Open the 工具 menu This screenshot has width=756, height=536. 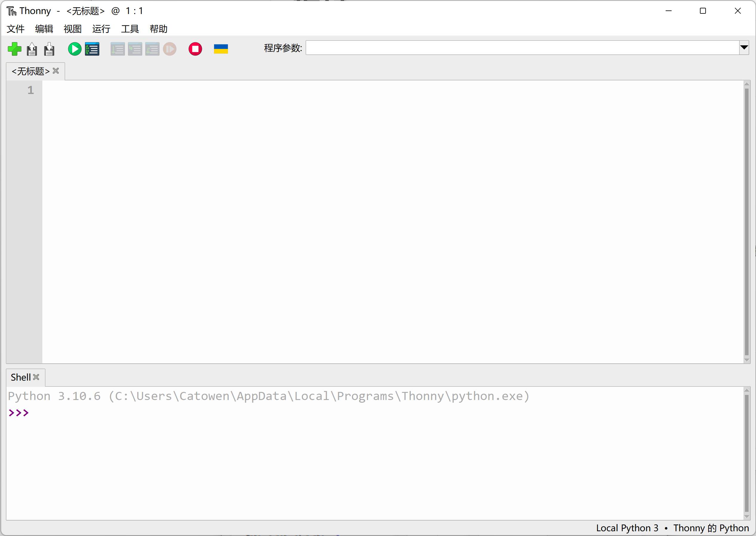point(130,29)
